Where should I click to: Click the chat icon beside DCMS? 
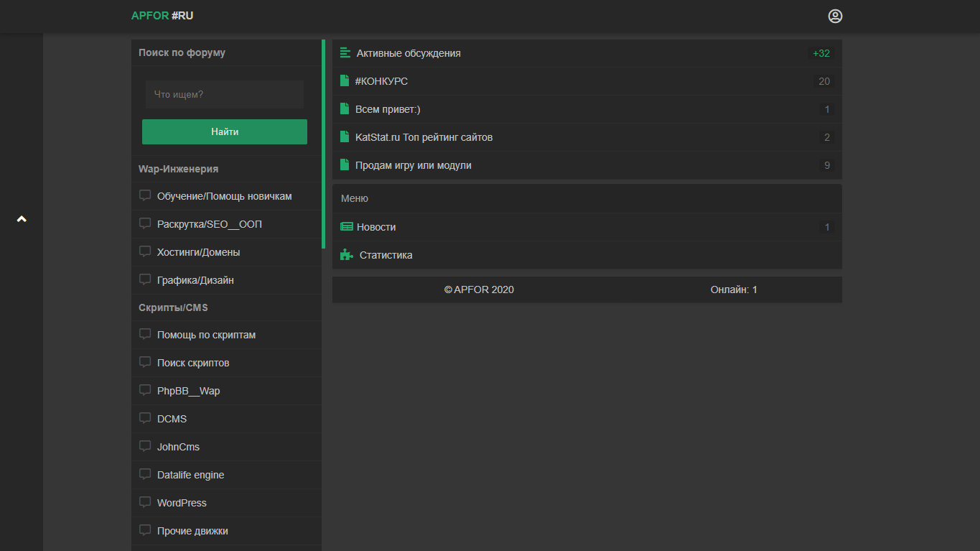pos(145,418)
